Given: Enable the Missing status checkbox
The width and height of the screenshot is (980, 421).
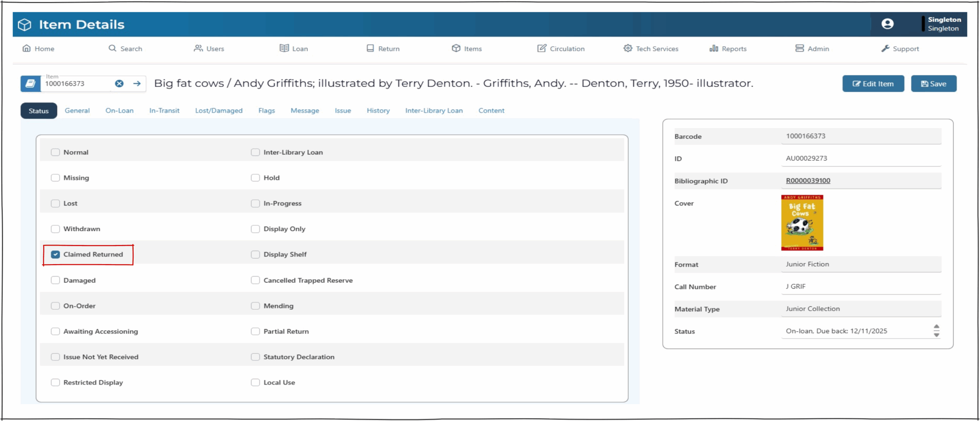Looking at the screenshot, I should point(56,178).
